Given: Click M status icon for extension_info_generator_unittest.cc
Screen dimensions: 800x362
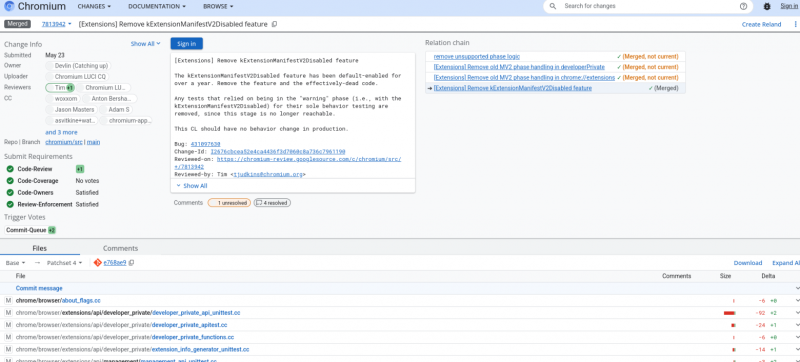Looking at the screenshot, I should coord(8,349).
